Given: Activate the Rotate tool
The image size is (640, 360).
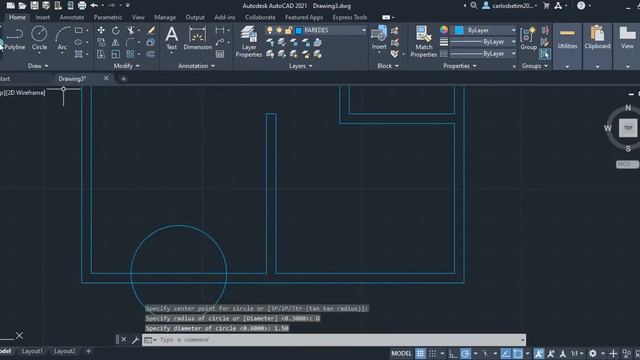Looking at the screenshot, I should [x=116, y=30].
